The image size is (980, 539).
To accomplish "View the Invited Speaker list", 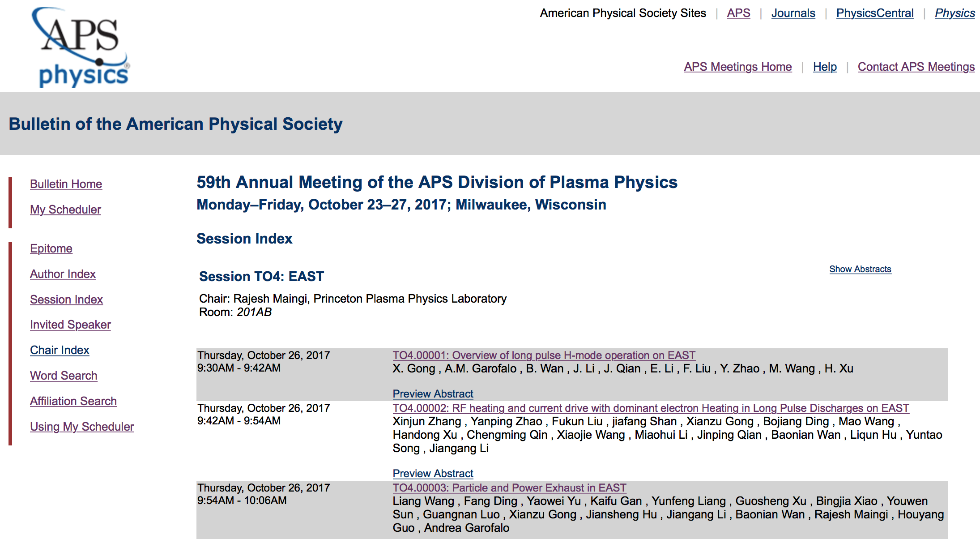I will pos(70,325).
